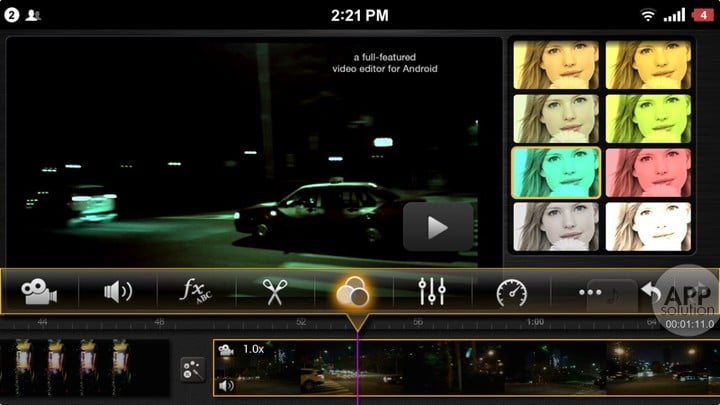Open the audio volume tool
The height and width of the screenshot is (405, 720).
point(118,292)
